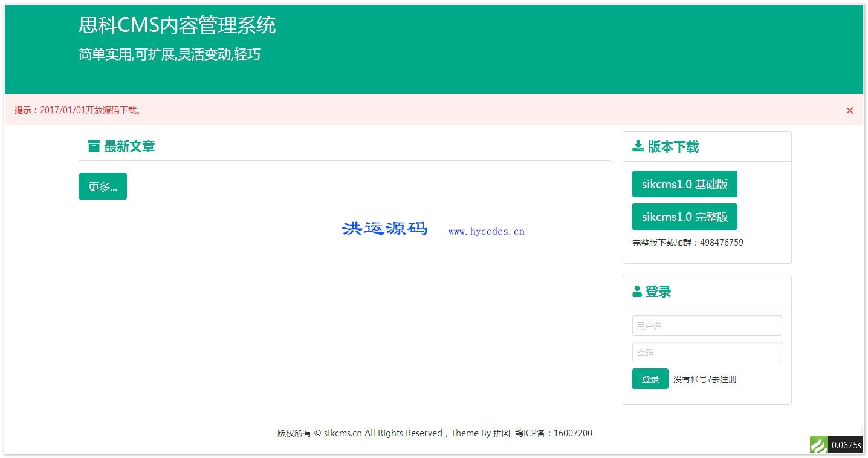The height and width of the screenshot is (458, 868).
Task: Click the 0.0625s load time badge
Action: pyautogui.click(x=846, y=445)
